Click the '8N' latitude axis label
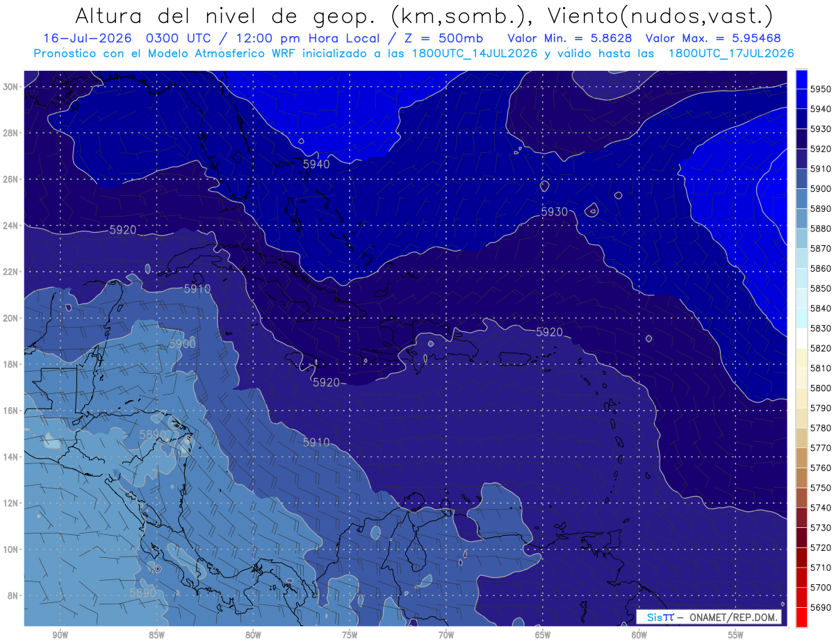The width and height of the screenshot is (834, 644). click(13, 595)
